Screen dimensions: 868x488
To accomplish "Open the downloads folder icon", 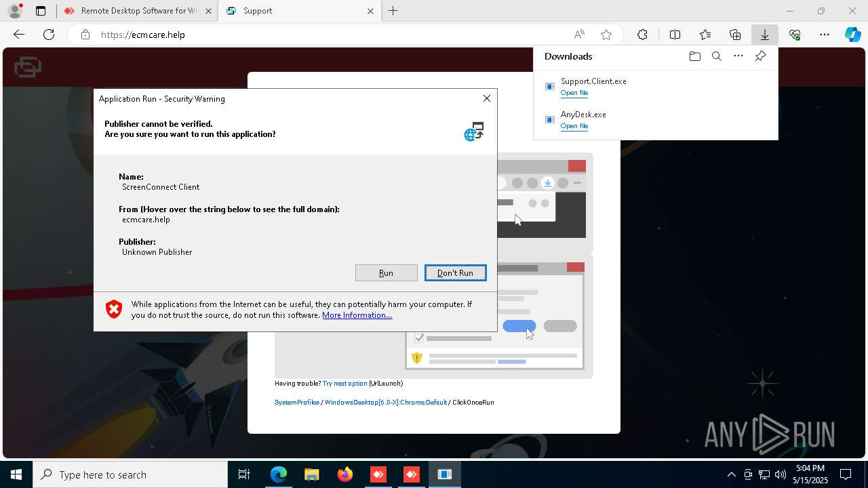I will [694, 56].
